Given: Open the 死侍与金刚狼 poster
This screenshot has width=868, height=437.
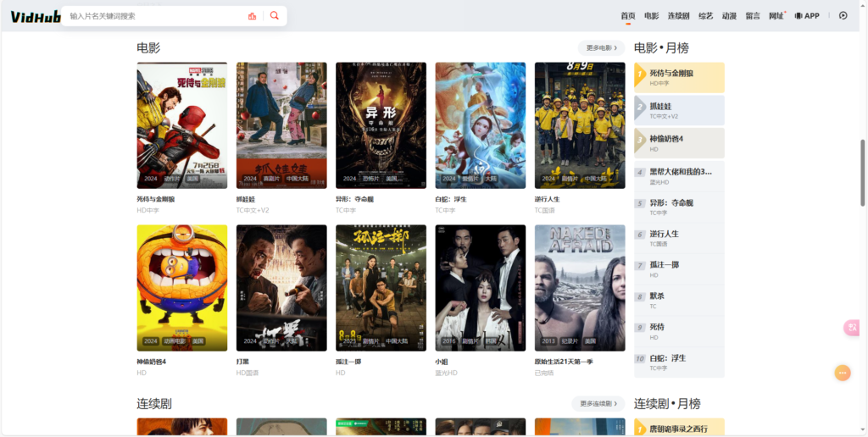Looking at the screenshot, I should click(182, 125).
